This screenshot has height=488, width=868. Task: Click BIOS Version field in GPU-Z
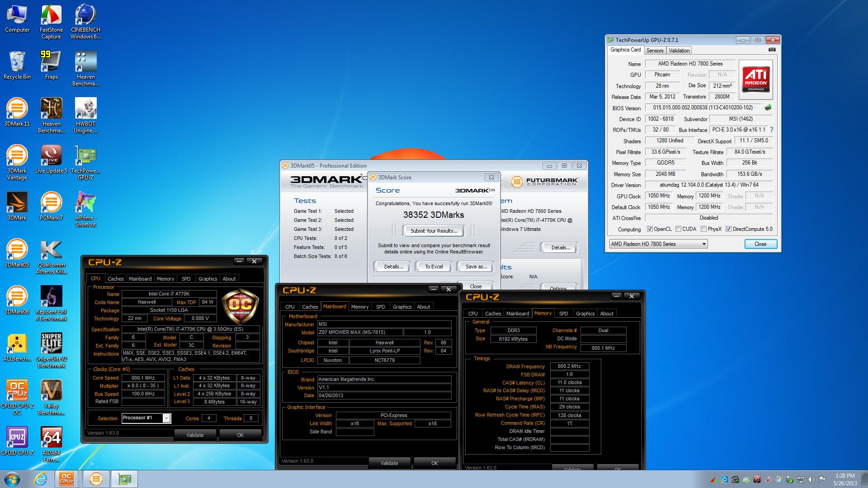coord(703,108)
